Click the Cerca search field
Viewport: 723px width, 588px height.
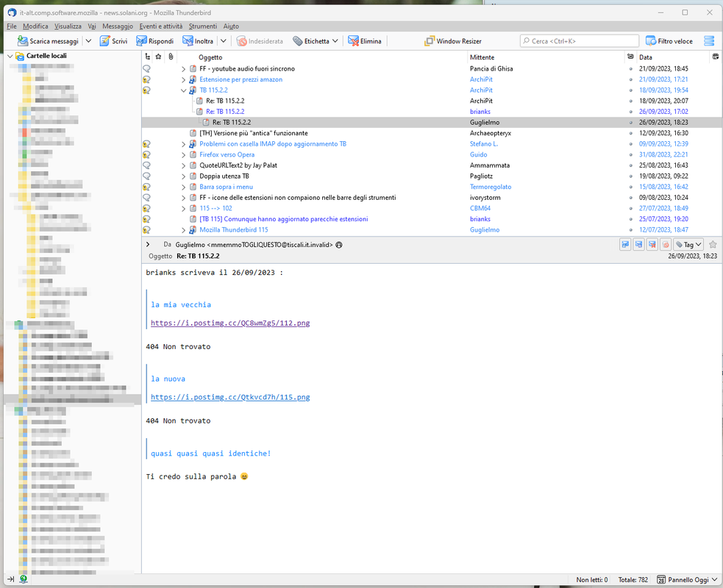click(x=580, y=41)
